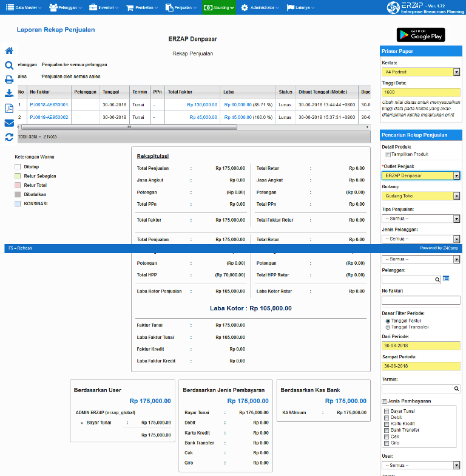Check the Giro payment filter
Image resolution: width=466 pixels, height=476 pixels.
[386, 443]
